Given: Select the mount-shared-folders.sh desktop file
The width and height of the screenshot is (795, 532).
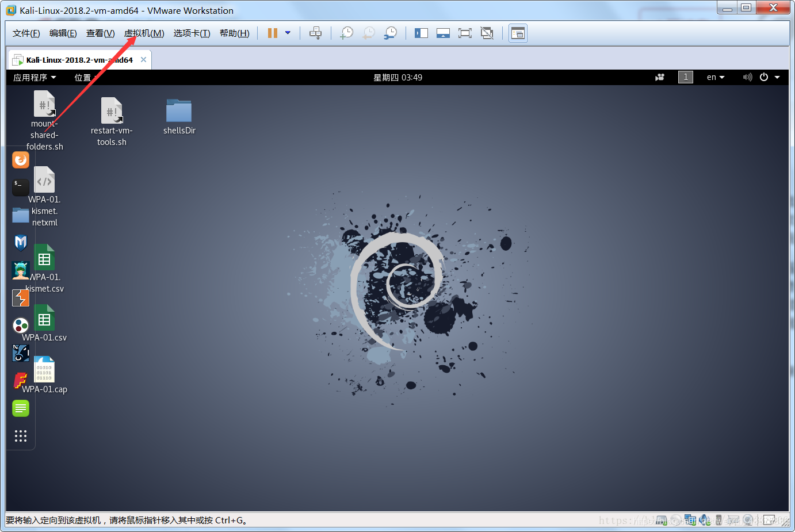Looking at the screenshot, I should tap(45, 121).
